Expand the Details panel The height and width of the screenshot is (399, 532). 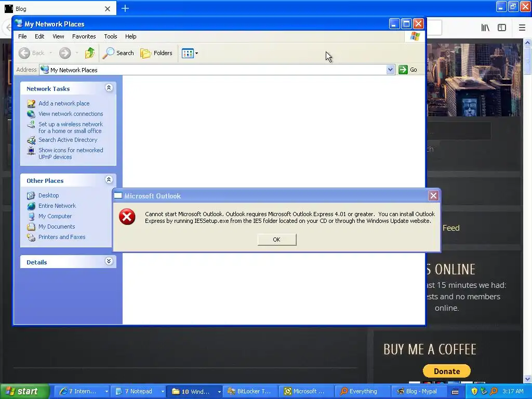[109, 261]
